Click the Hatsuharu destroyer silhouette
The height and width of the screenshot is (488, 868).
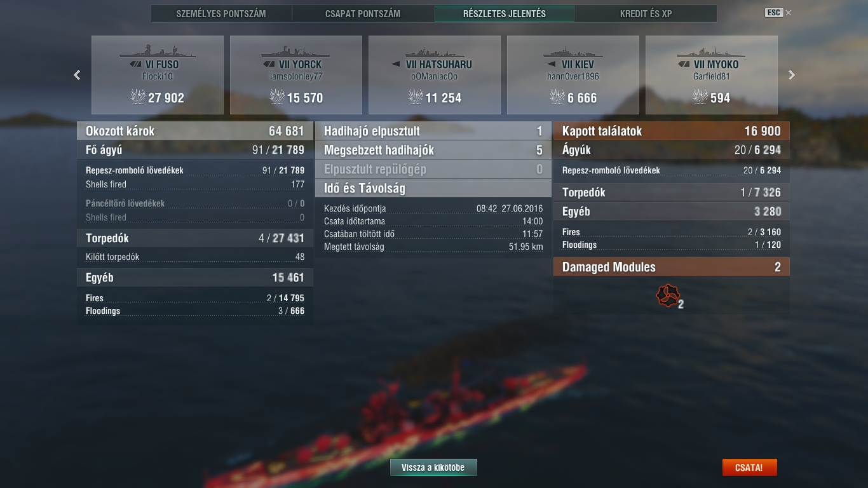point(435,52)
